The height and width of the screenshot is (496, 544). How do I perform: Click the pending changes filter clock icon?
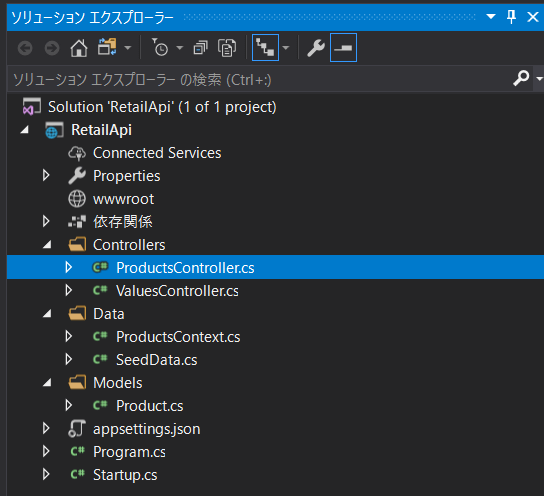[160, 47]
